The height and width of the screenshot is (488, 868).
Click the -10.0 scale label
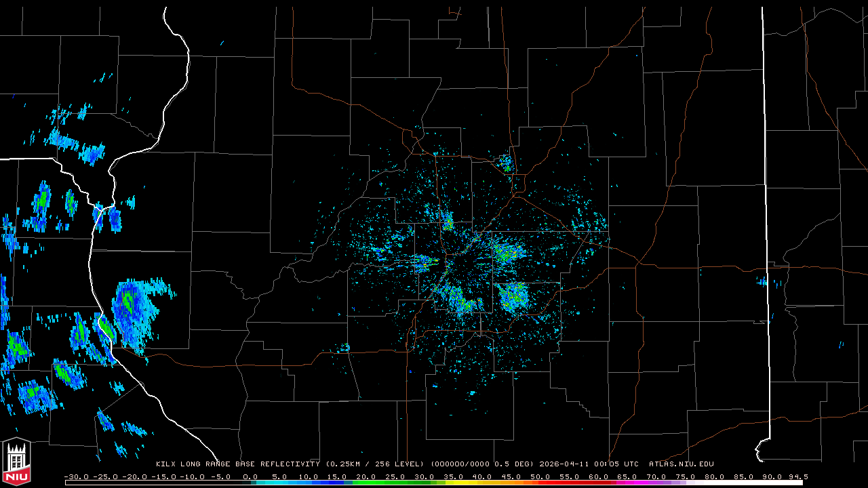click(x=193, y=477)
